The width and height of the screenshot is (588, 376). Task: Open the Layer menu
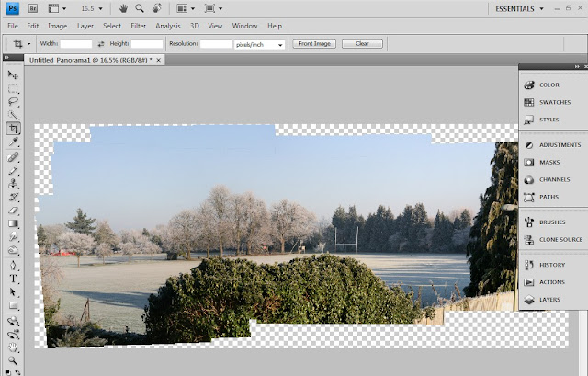(x=85, y=26)
